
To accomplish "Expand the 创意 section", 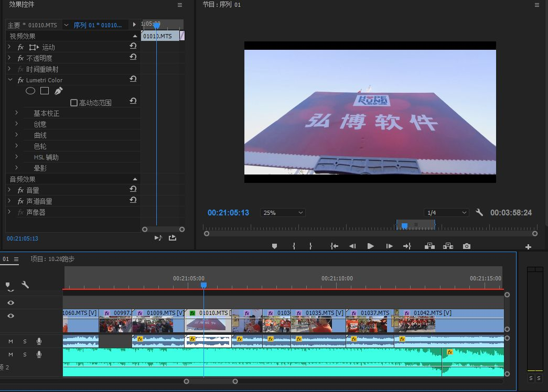I will (16, 123).
